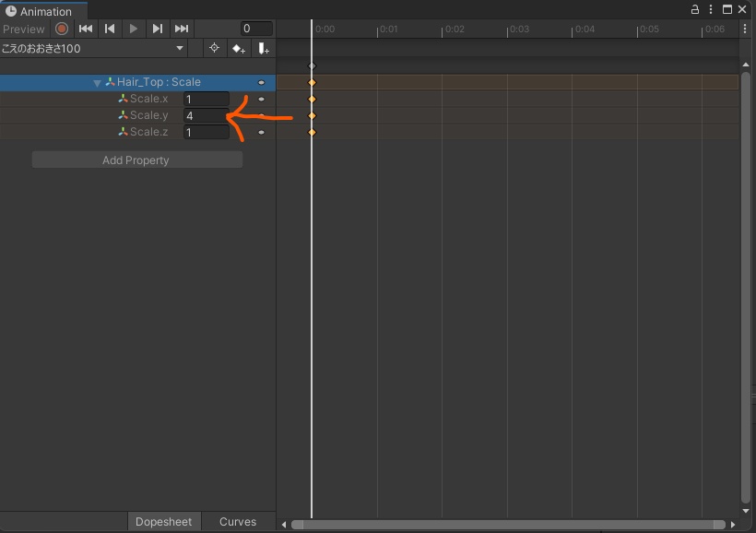
Task: Jump to the last keyframe
Action: (182, 29)
